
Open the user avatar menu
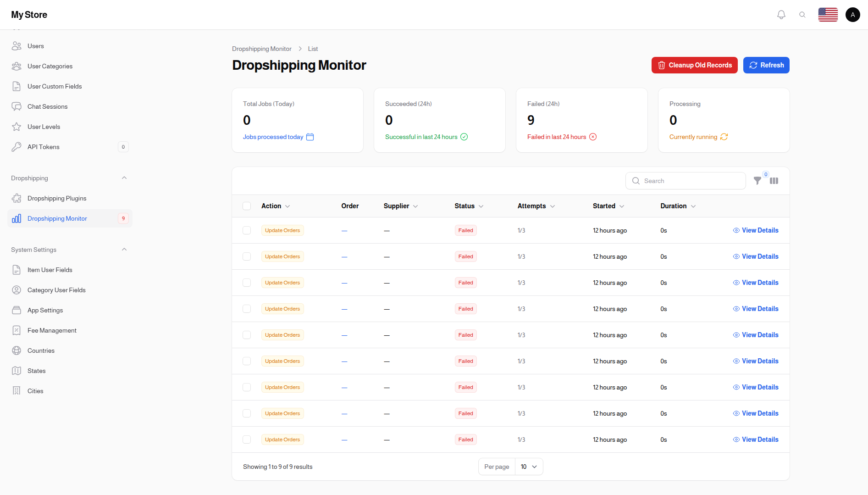coord(852,15)
